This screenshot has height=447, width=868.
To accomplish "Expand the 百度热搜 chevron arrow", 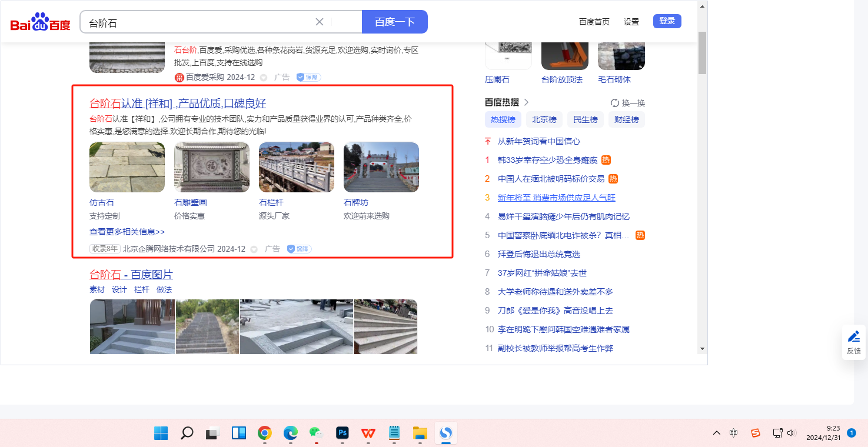I will point(526,102).
